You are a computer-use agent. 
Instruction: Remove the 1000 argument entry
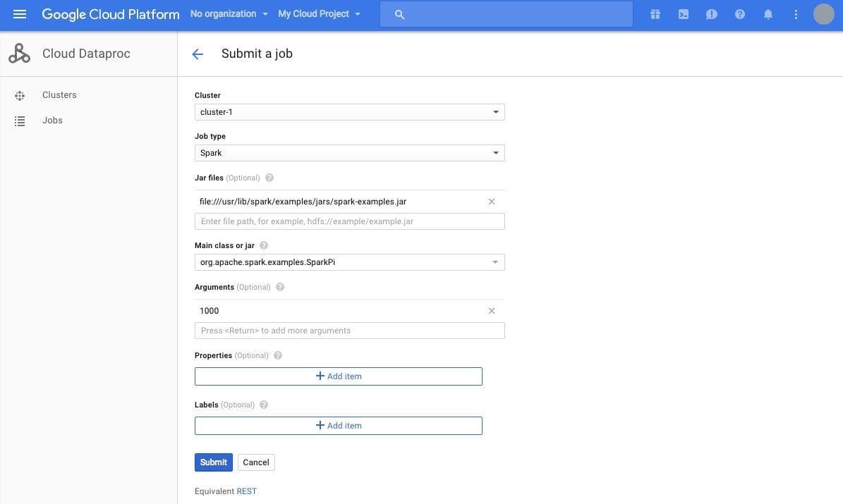coord(492,311)
